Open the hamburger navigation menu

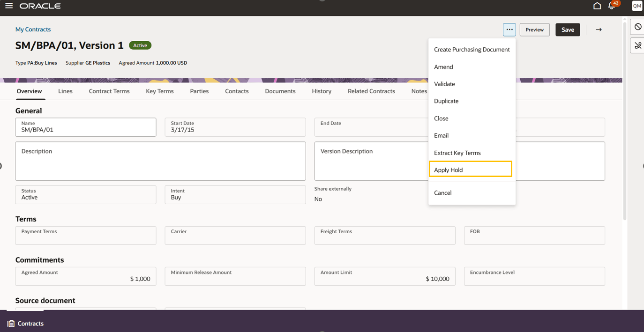click(x=9, y=6)
